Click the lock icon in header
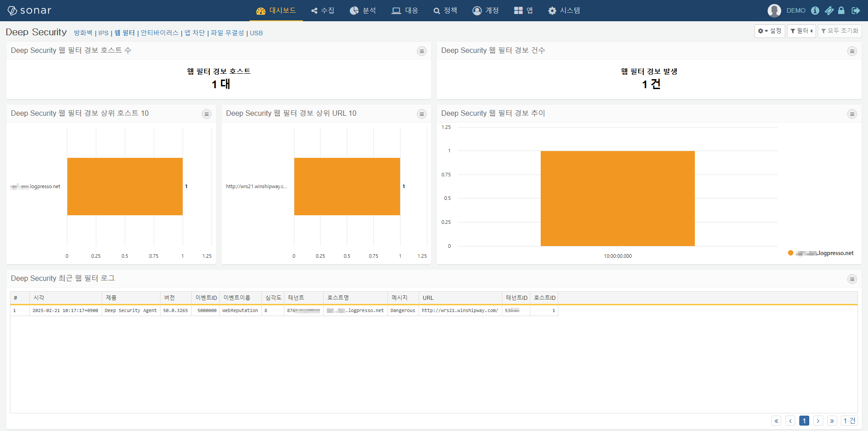The height and width of the screenshot is (431, 868). click(x=841, y=10)
